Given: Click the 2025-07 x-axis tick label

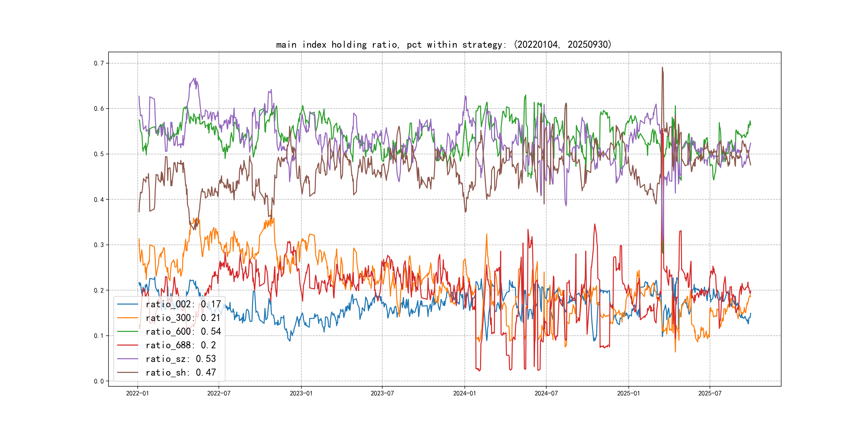Looking at the screenshot, I should click(710, 393).
